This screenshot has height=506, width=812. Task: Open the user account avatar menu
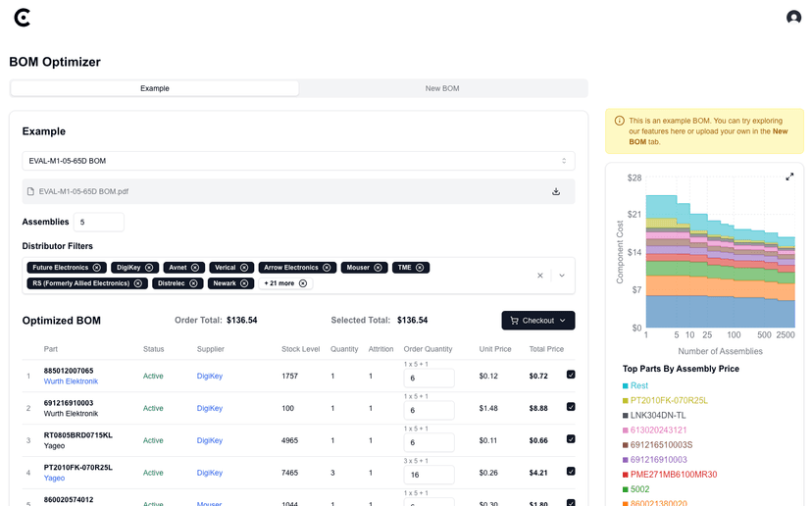[x=793, y=17]
